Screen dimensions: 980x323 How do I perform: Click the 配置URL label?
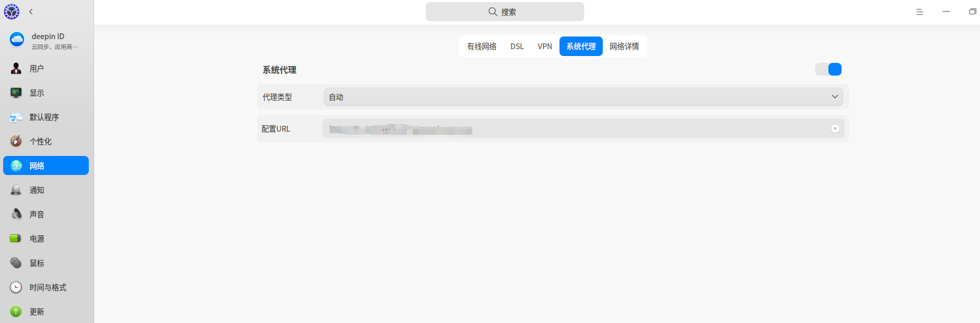(x=276, y=129)
